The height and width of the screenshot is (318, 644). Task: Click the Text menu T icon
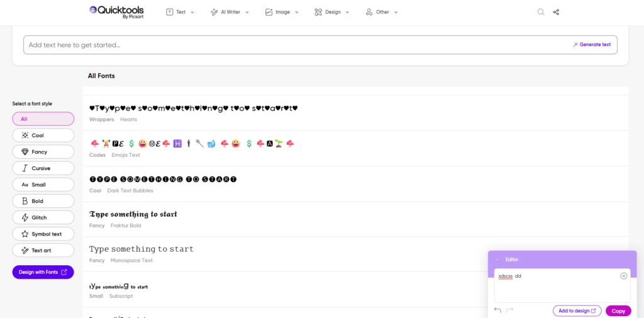point(169,12)
